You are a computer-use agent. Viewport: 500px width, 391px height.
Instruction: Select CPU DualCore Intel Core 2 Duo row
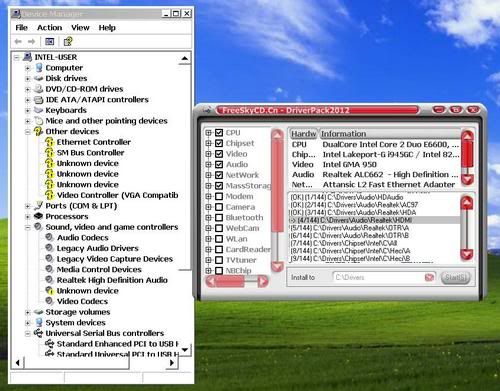click(x=375, y=145)
